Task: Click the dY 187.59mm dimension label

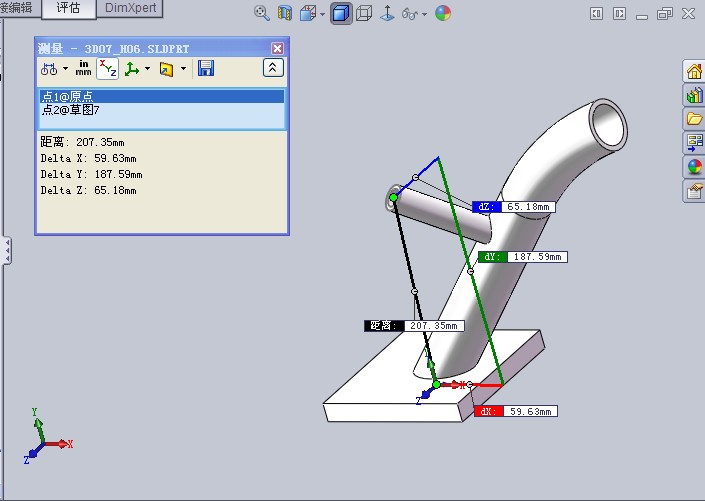Action: coord(523,257)
